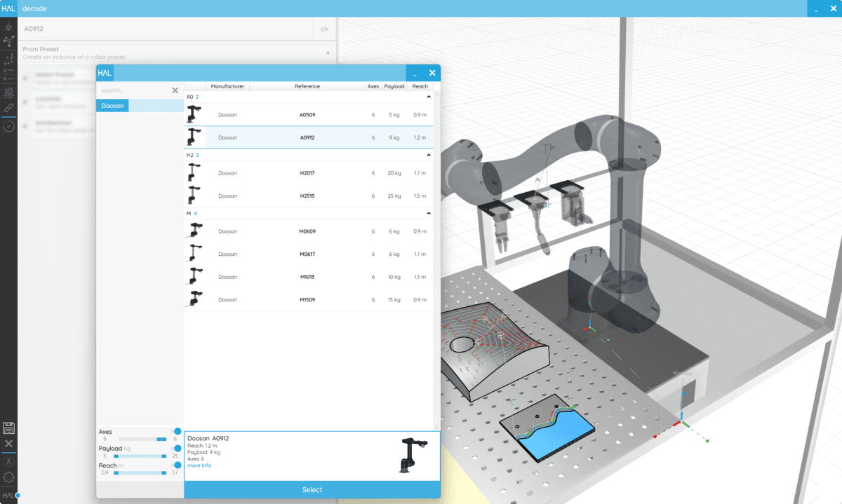Screen dimensions: 842x504
Task: Select the M0609 reference row
Action: tap(309, 231)
